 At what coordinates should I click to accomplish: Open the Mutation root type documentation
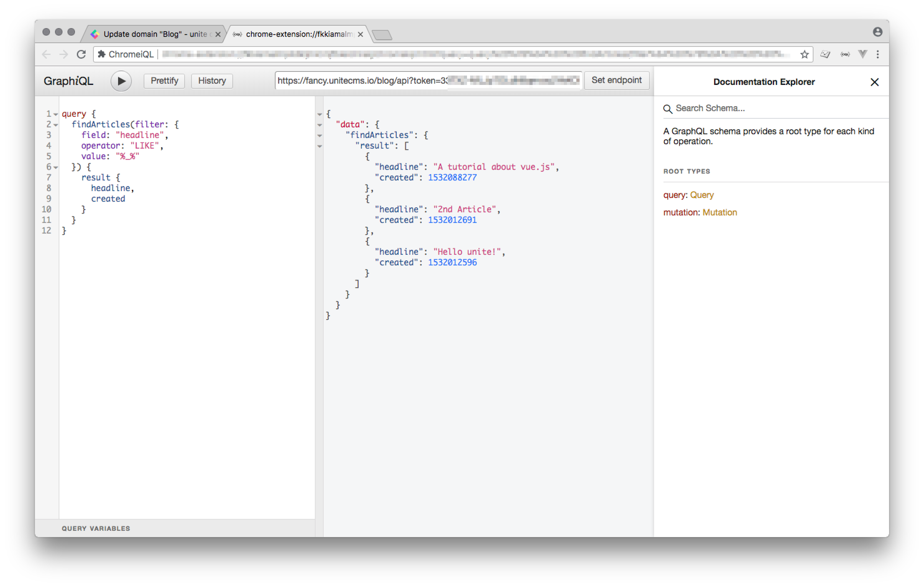(x=719, y=212)
